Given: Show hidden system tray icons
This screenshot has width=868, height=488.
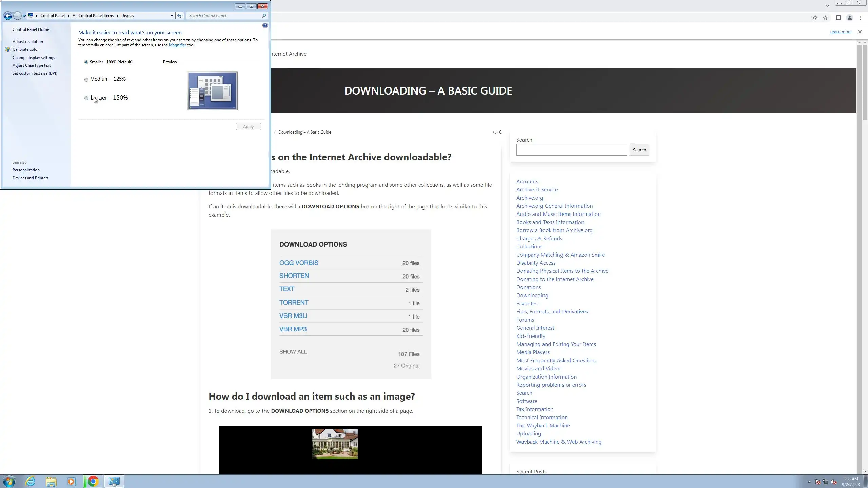Looking at the screenshot, I should coord(809,482).
